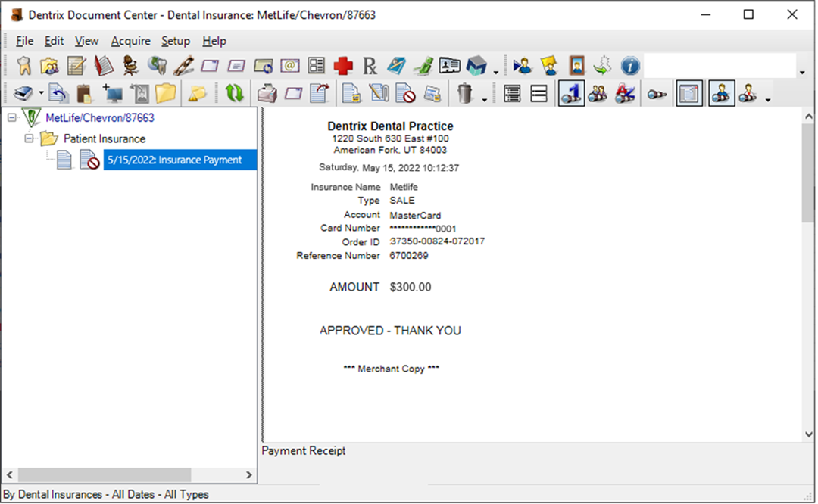Open the Setup menu
Viewport: 818px width, 504px height.
pos(175,41)
